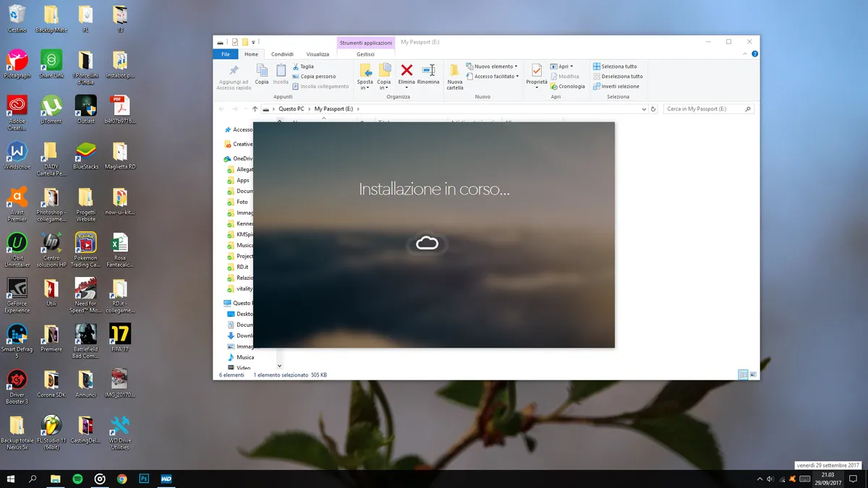Expand the Nuovo elemento dropdown
This screenshot has height=488, width=868.
pyautogui.click(x=493, y=67)
